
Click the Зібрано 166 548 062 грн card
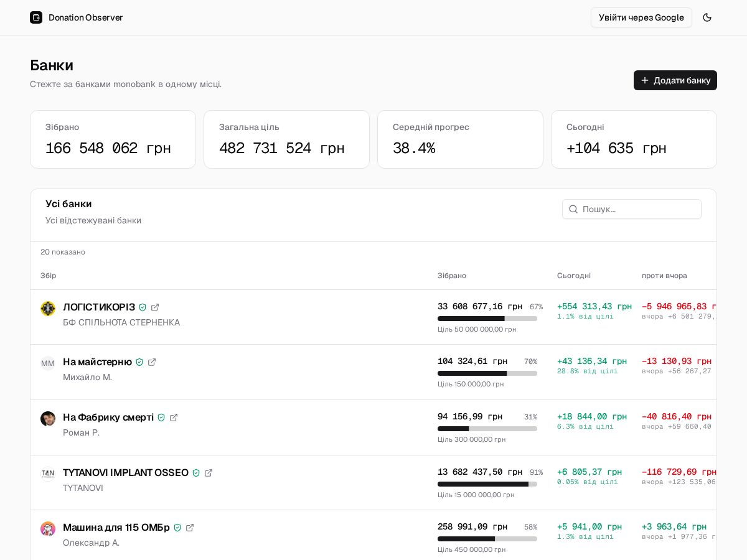click(x=113, y=139)
